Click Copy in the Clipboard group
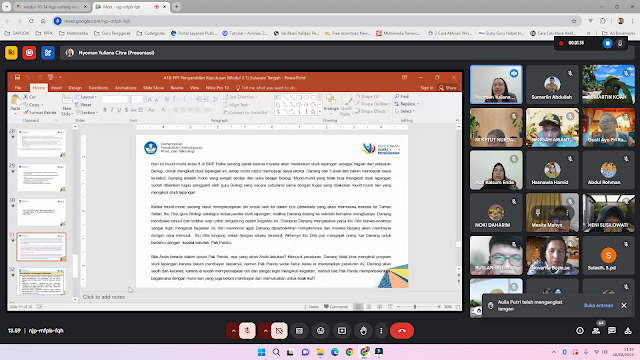This screenshot has height=360, width=640. (x=32, y=105)
